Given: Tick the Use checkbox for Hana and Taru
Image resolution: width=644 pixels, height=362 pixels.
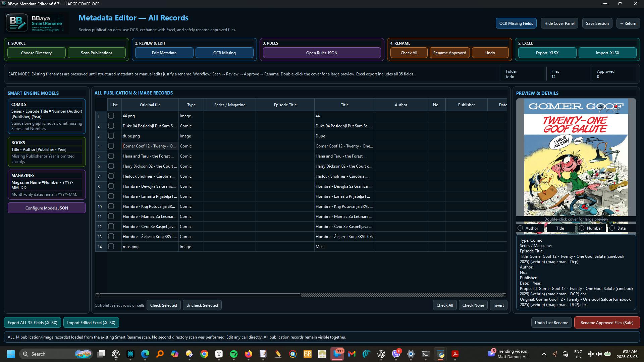Looking at the screenshot, I should 111,156.
